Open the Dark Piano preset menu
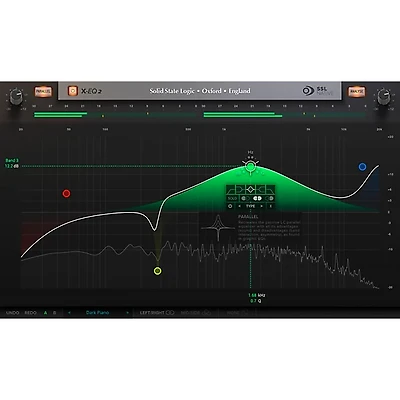The width and height of the screenshot is (400, 400). 97,313
